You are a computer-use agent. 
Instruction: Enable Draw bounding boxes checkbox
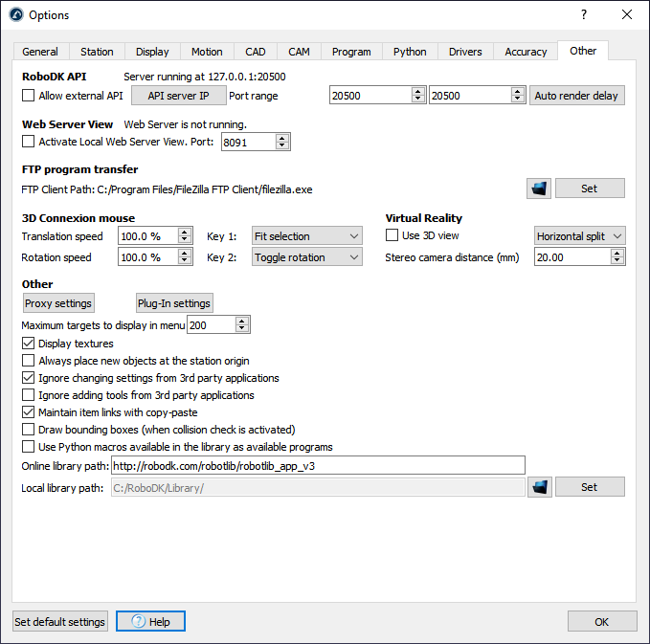coord(28,430)
